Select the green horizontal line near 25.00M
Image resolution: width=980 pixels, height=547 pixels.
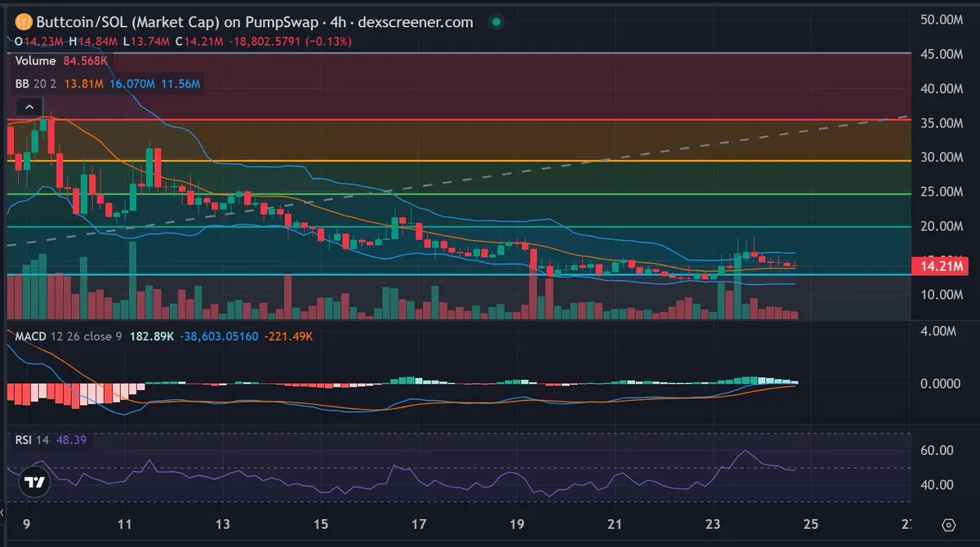pyautogui.click(x=457, y=193)
